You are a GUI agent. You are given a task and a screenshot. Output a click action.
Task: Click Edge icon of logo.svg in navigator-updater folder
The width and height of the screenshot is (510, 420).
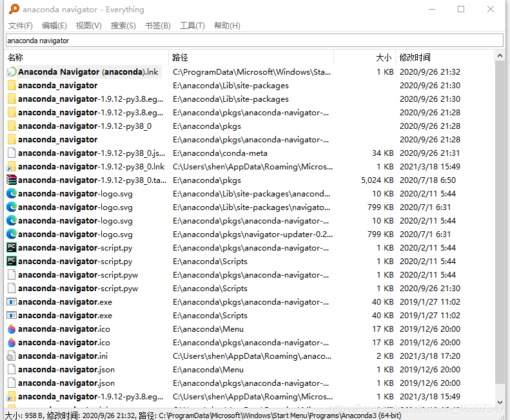(12, 234)
